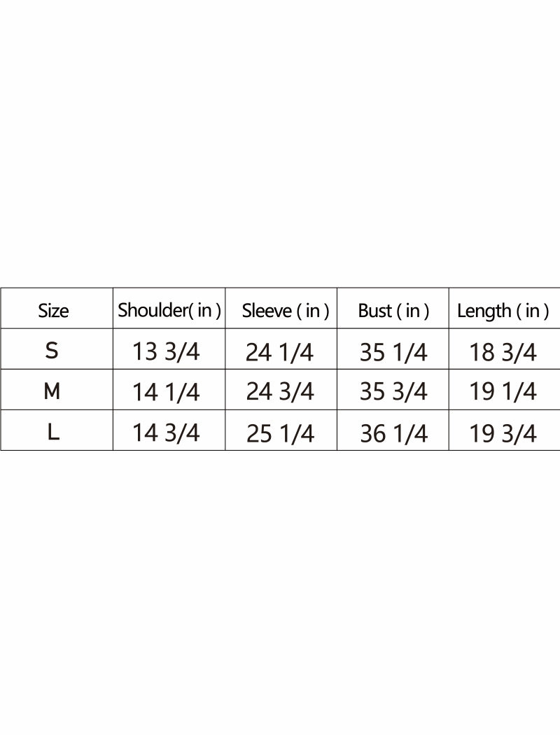Select sleeve value 24 1/4 for size S
This screenshot has height=735, width=560.
click(279, 352)
